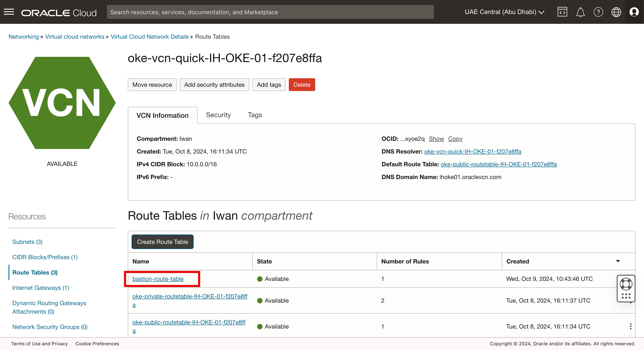This screenshot has width=644, height=350.
Task: Click into the search resources field
Action: coord(270,12)
